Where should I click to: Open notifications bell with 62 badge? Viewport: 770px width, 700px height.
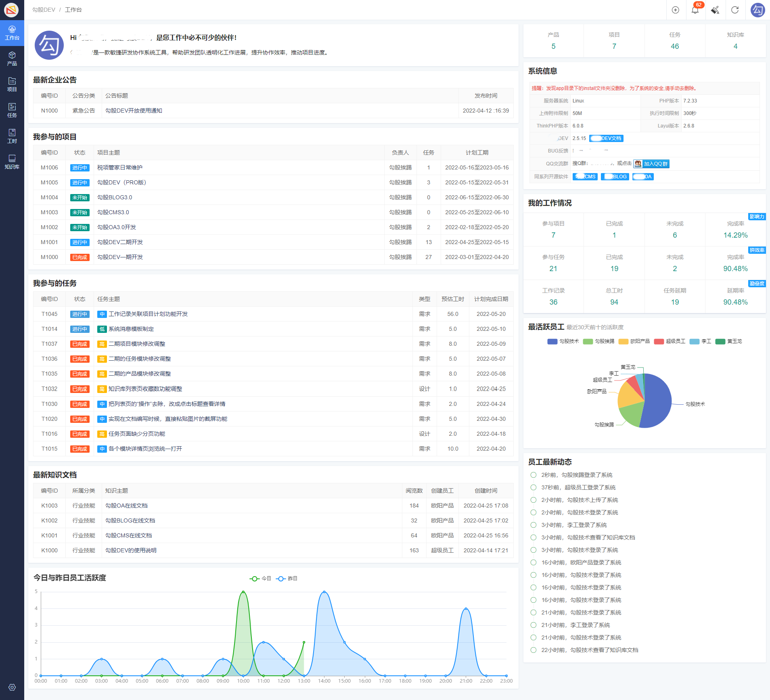695,10
